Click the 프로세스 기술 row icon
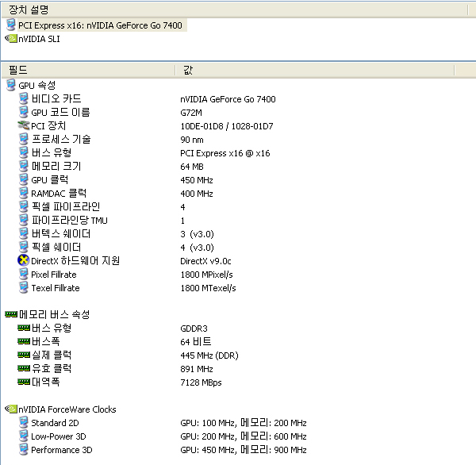The width and height of the screenshot is (476, 465). [x=24, y=139]
